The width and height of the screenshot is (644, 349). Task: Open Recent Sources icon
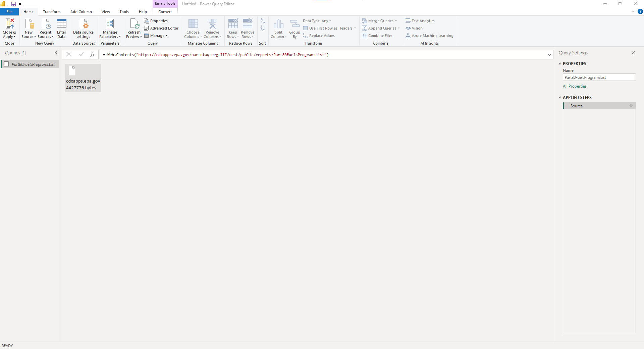pyautogui.click(x=46, y=23)
